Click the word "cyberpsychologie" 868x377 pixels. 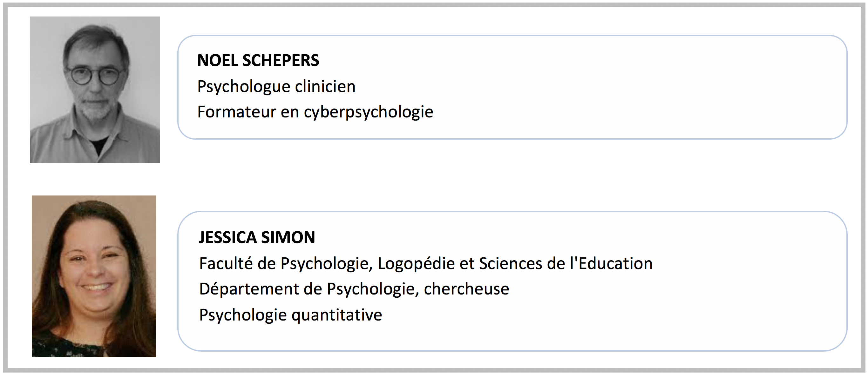(x=368, y=112)
